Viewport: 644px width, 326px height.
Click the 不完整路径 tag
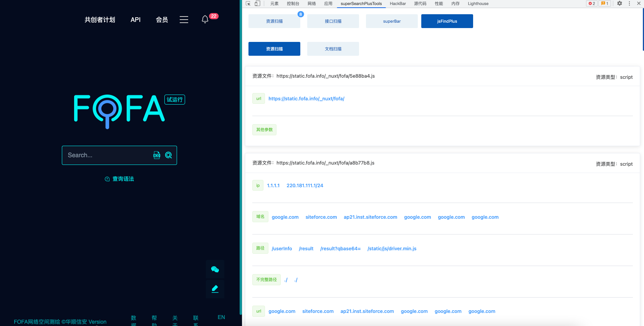(x=267, y=279)
